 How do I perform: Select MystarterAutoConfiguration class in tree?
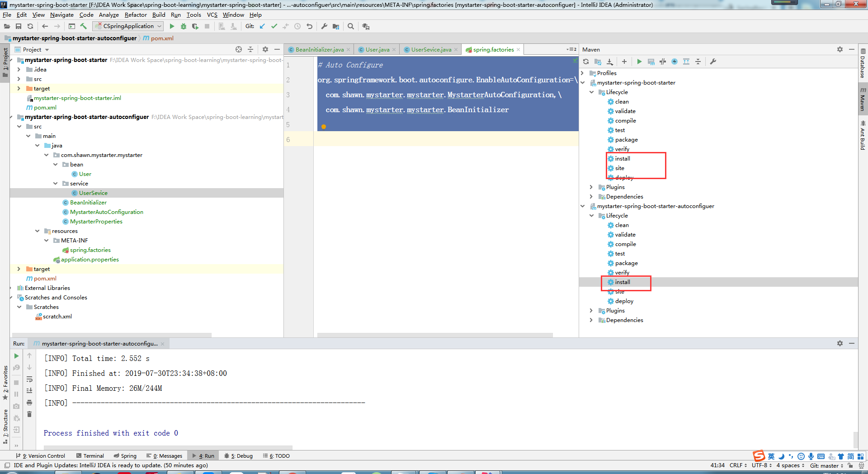point(106,212)
